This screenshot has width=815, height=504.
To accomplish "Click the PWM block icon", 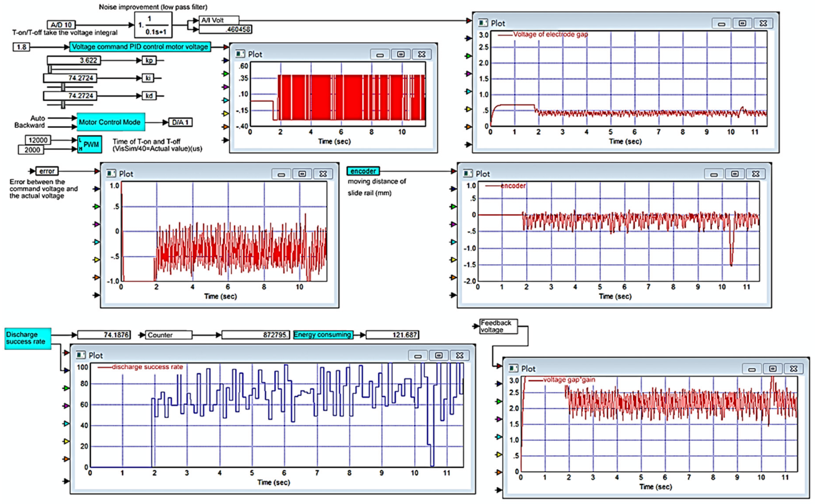I will pos(89,144).
